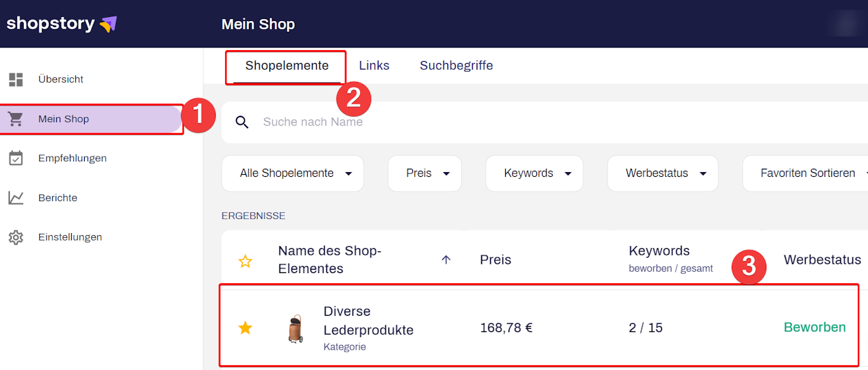Click the Mein Shop cart icon
The height and width of the screenshot is (370, 868).
click(x=16, y=119)
